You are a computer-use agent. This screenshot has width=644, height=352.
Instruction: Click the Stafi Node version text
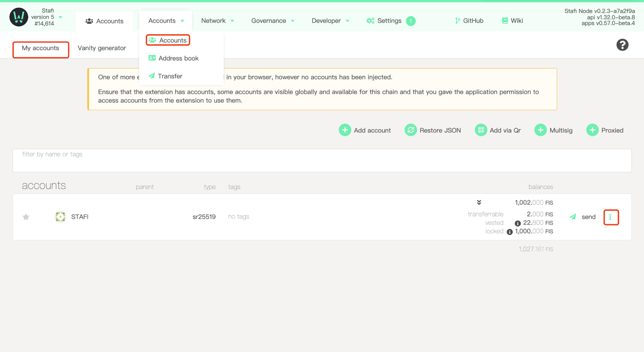[x=600, y=11]
